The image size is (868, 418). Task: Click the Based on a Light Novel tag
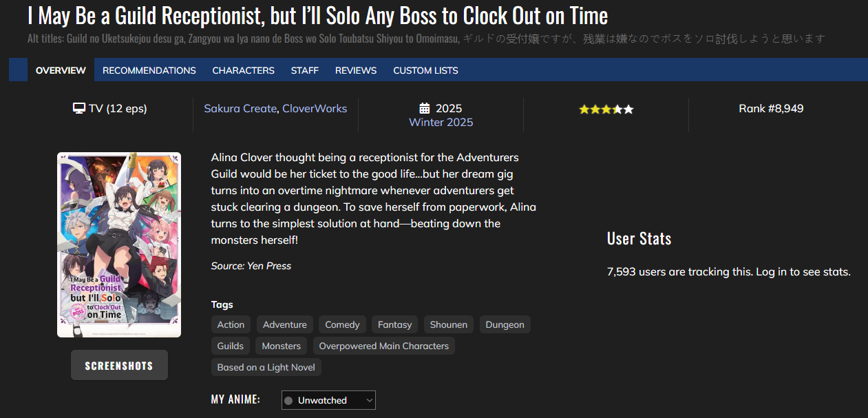tap(266, 367)
